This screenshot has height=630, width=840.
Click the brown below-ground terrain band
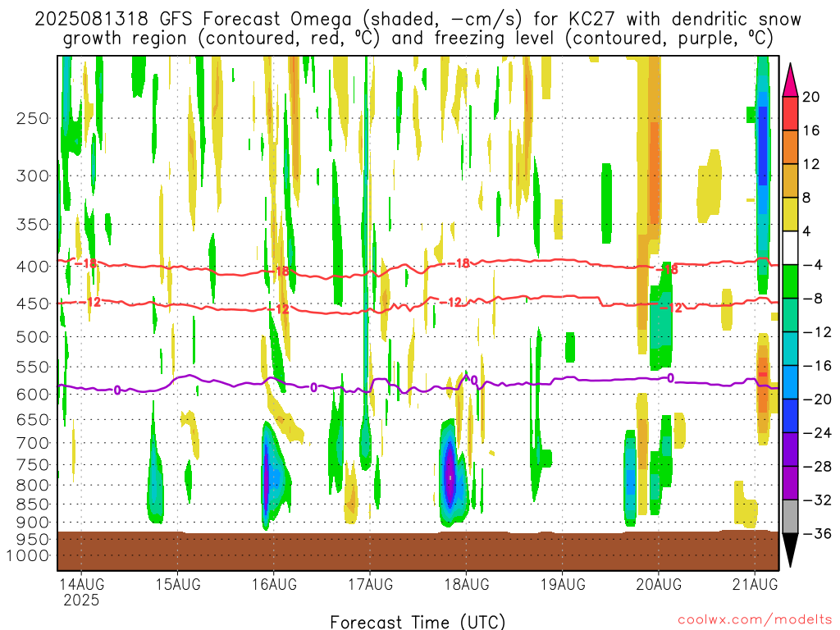[x=418, y=550]
